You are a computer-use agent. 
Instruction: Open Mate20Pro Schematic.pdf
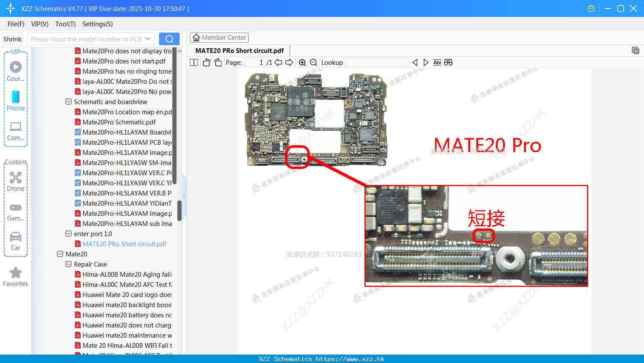click(x=119, y=122)
